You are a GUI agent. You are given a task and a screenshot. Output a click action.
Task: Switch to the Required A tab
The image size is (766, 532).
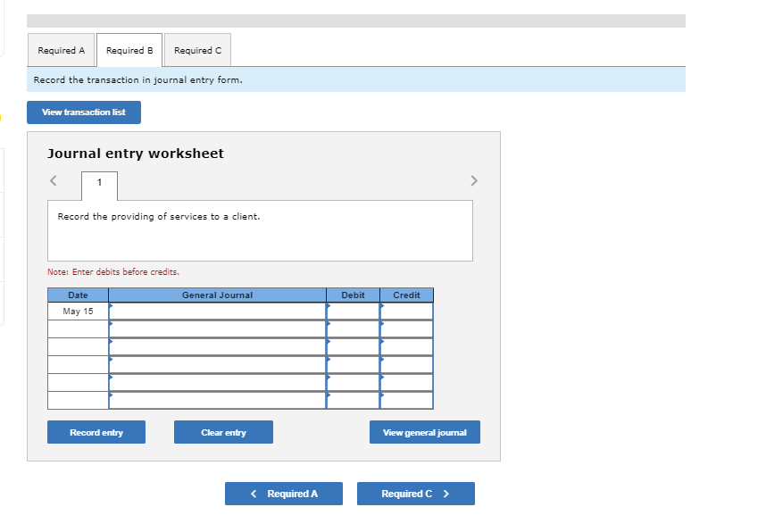tap(61, 50)
